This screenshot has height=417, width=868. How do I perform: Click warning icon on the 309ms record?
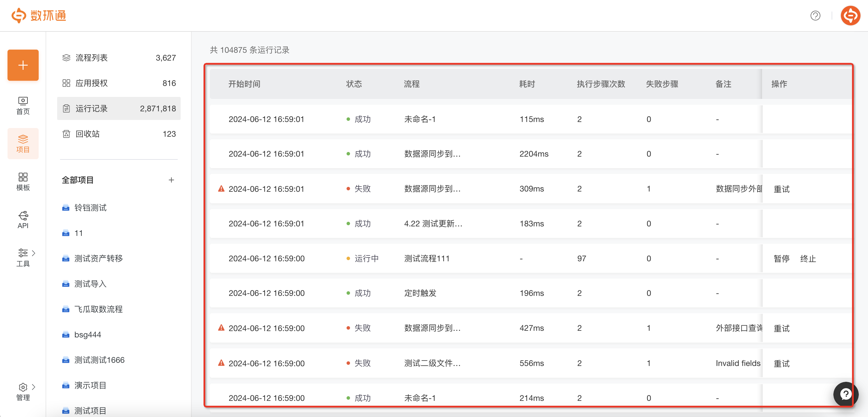(221, 189)
